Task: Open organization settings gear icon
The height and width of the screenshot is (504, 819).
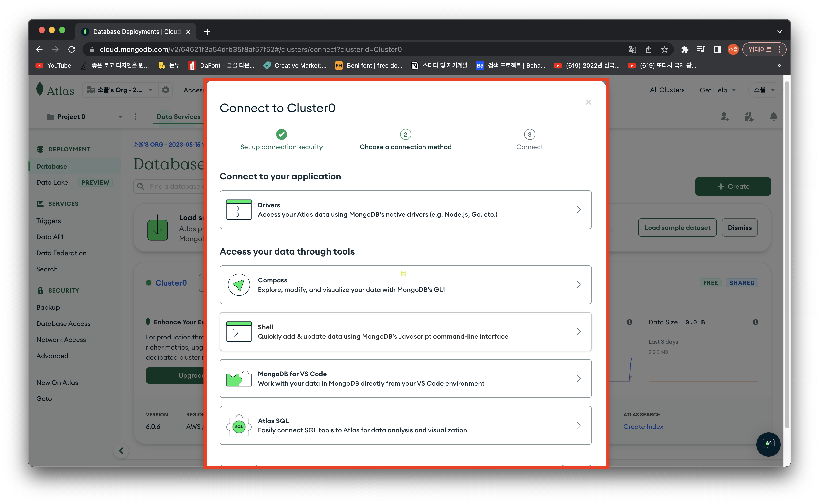Action: click(x=165, y=90)
